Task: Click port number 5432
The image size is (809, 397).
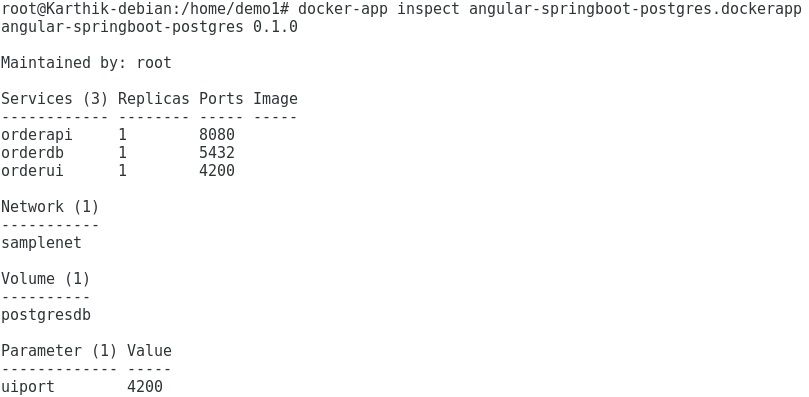Action: (x=217, y=153)
